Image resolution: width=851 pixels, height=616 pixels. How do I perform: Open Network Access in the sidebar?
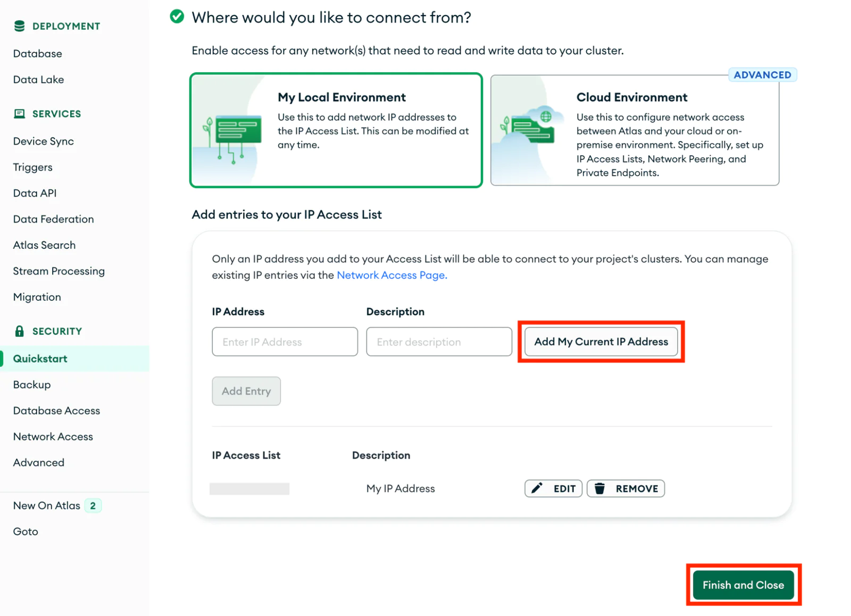point(53,436)
